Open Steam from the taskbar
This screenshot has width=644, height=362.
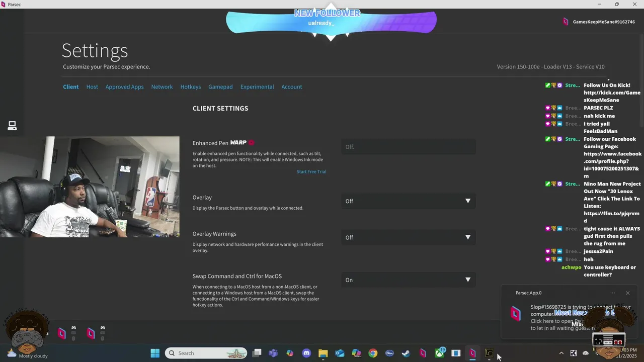tap(406, 353)
